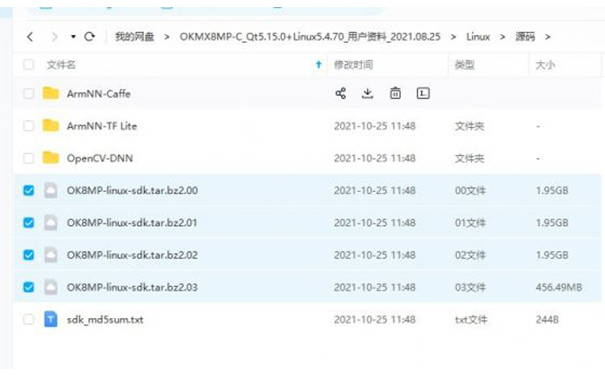Click the 00文件 type cell
Image resolution: width=605 pixels, height=375 pixels.
coord(470,191)
